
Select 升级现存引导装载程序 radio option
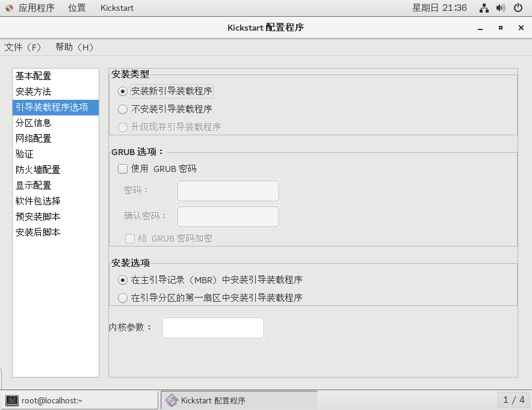click(123, 127)
